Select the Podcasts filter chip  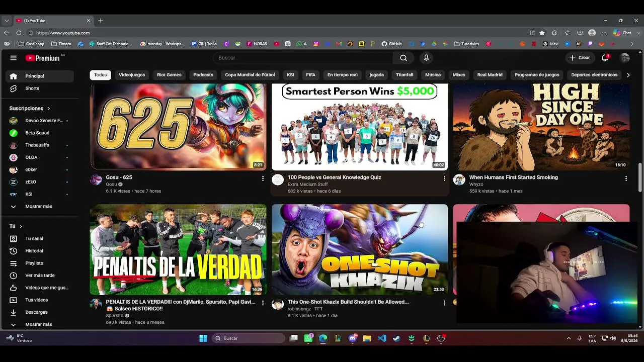click(203, 75)
